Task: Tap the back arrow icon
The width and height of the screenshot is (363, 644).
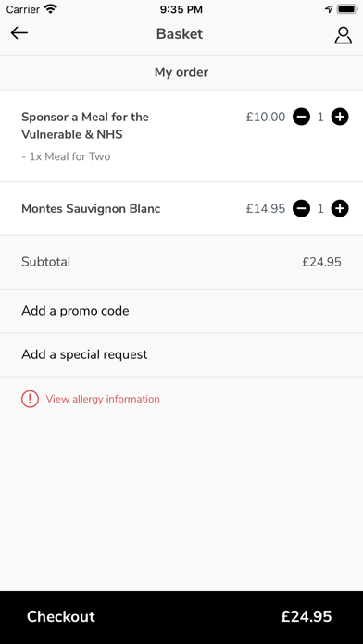Action: (19, 33)
